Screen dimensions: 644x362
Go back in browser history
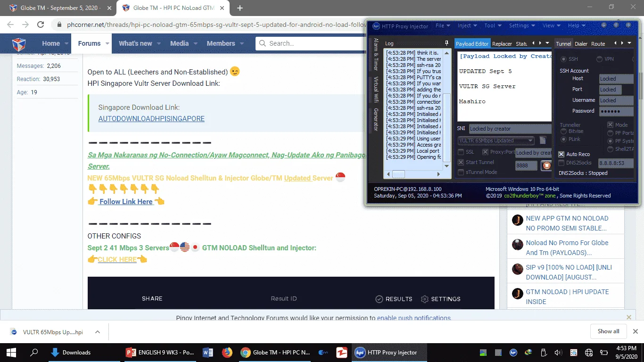pyautogui.click(x=10, y=25)
